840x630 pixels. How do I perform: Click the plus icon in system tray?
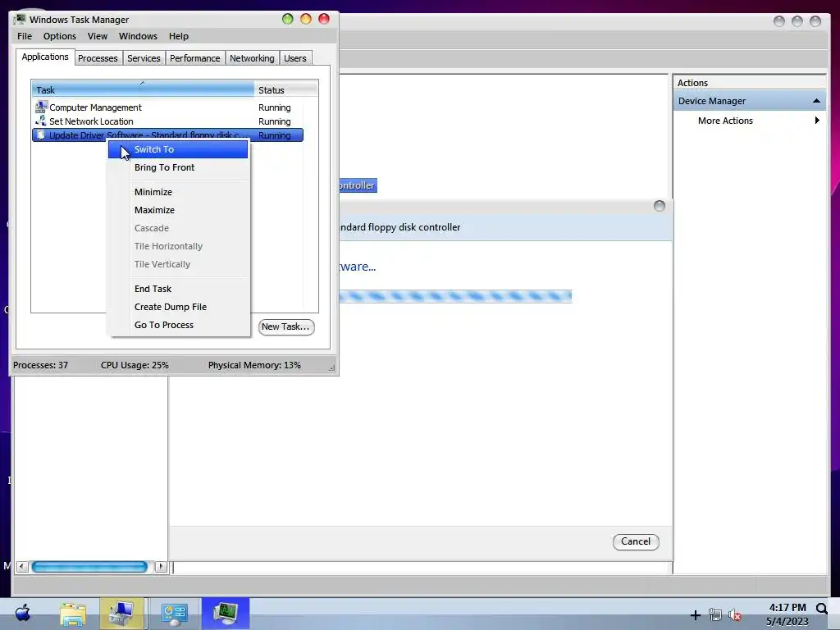[x=696, y=615]
